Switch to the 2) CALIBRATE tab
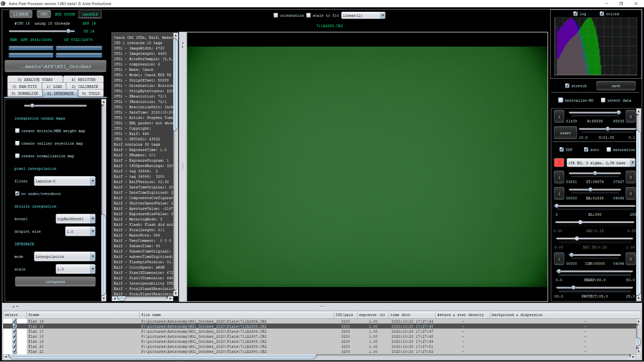 click(85, 86)
